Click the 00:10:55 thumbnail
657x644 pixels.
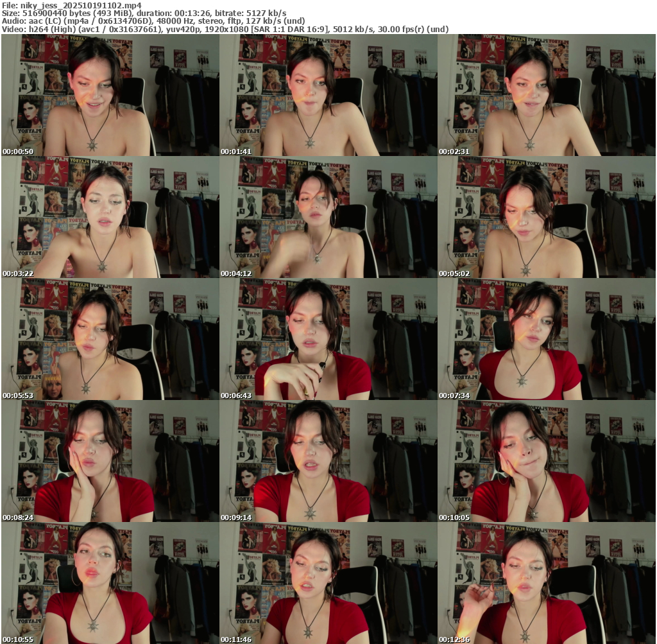pyautogui.click(x=110, y=583)
